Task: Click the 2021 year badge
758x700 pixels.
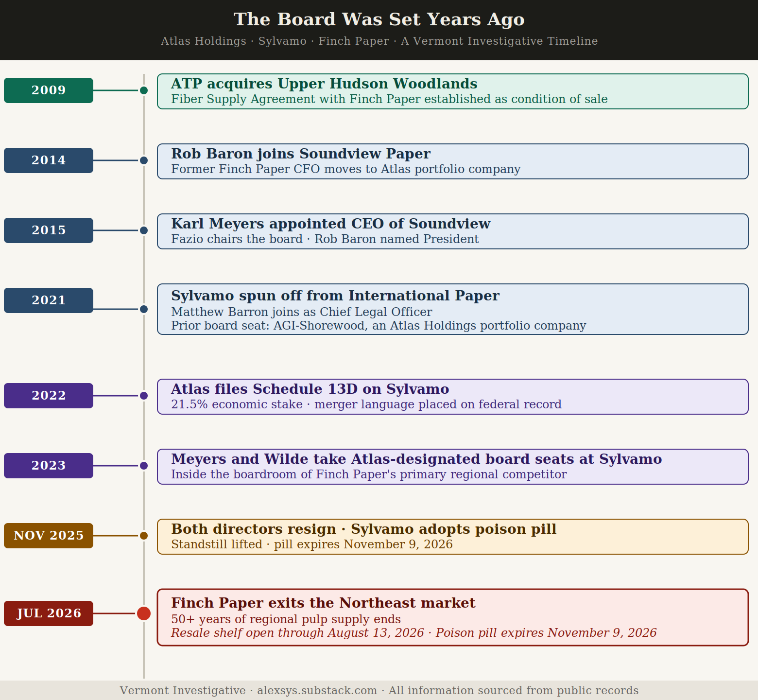Action: tap(49, 300)
